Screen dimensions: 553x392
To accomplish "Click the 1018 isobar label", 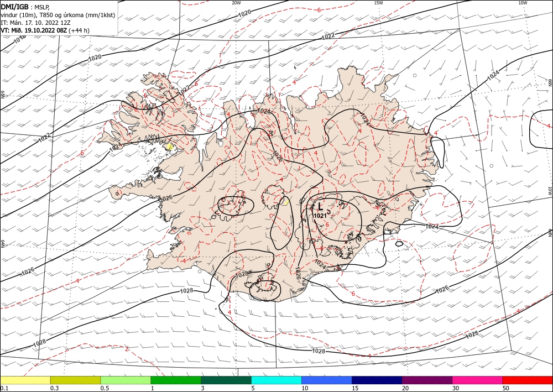I will 20,39.
